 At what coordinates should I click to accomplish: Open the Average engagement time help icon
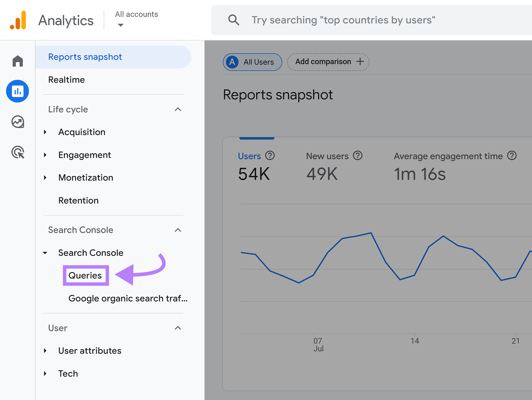(x=512, y=155)
